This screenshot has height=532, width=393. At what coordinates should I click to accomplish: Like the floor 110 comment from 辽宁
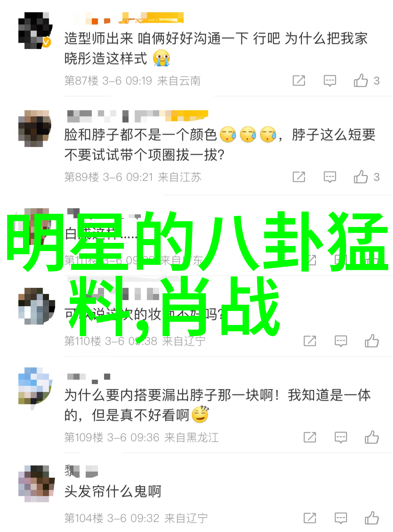pos(372,341)
